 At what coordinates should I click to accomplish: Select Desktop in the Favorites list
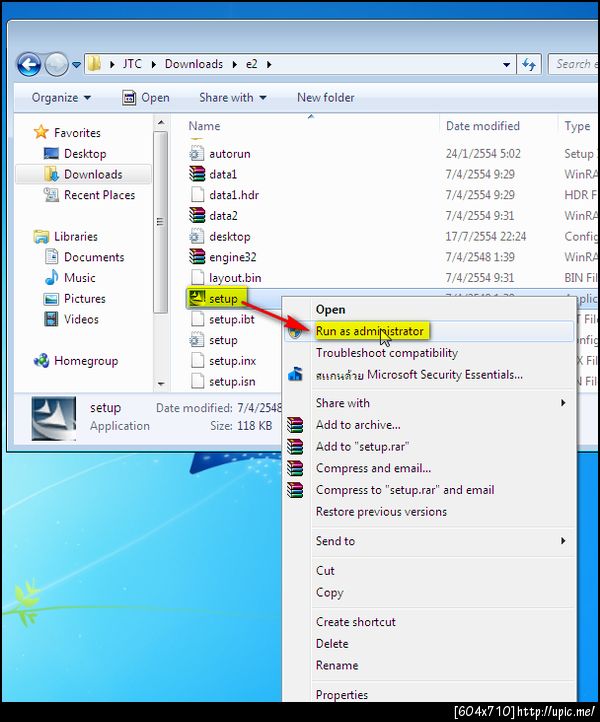pos(85,154)
